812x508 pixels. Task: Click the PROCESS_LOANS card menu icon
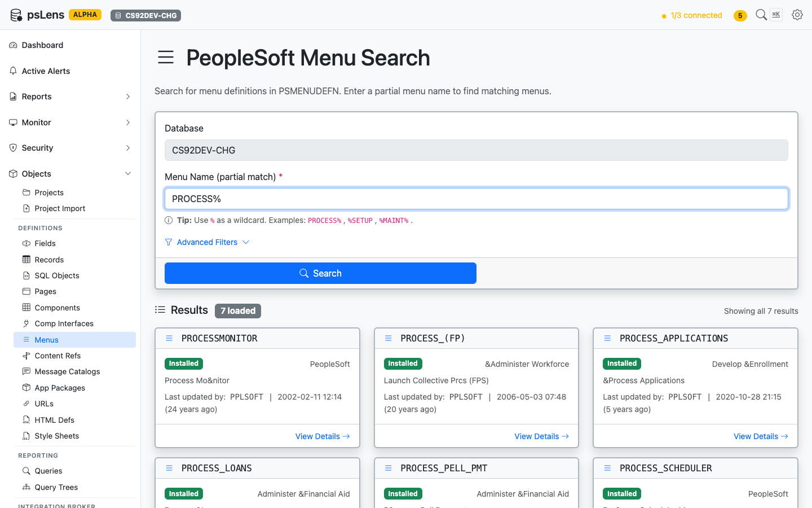(x=169, y=468)
